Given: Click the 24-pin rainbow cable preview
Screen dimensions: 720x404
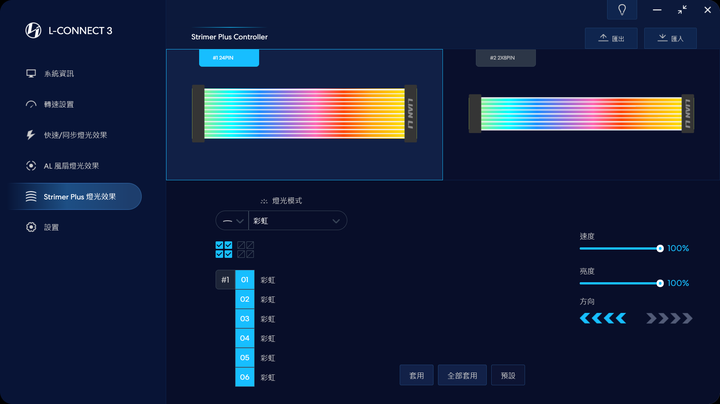Looking at the screenshot, I should [304, 113].
